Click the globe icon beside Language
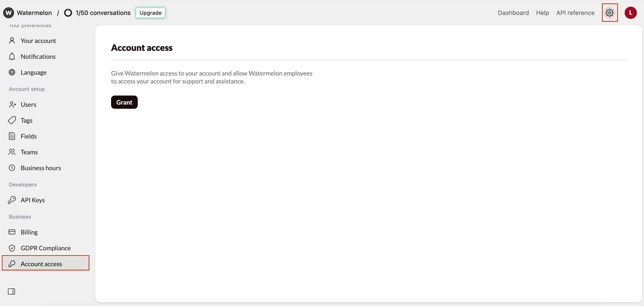This screenshot has height=306, width=644. tap(12, 72)
